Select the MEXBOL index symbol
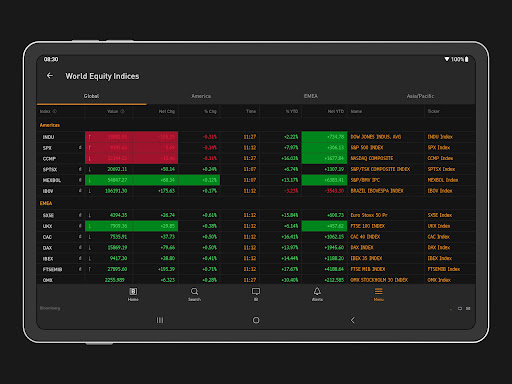Viewport: 512px width, 384px height. point(52,180)
